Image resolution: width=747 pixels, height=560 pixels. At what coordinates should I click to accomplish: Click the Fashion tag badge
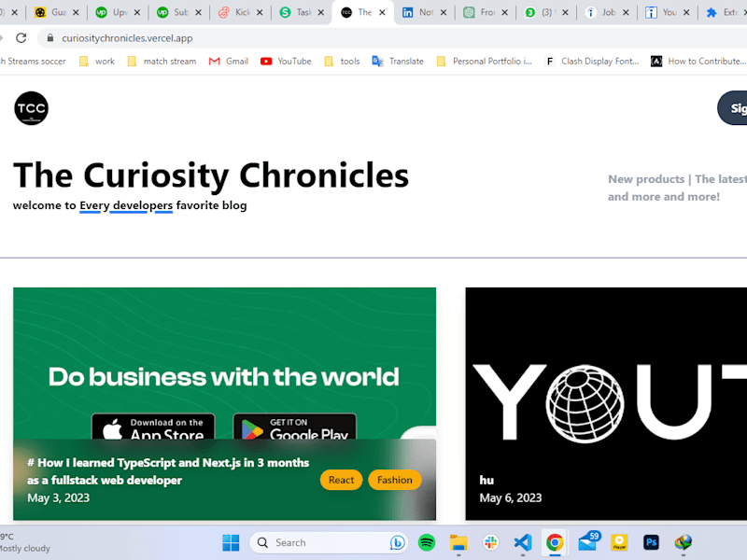394,480
